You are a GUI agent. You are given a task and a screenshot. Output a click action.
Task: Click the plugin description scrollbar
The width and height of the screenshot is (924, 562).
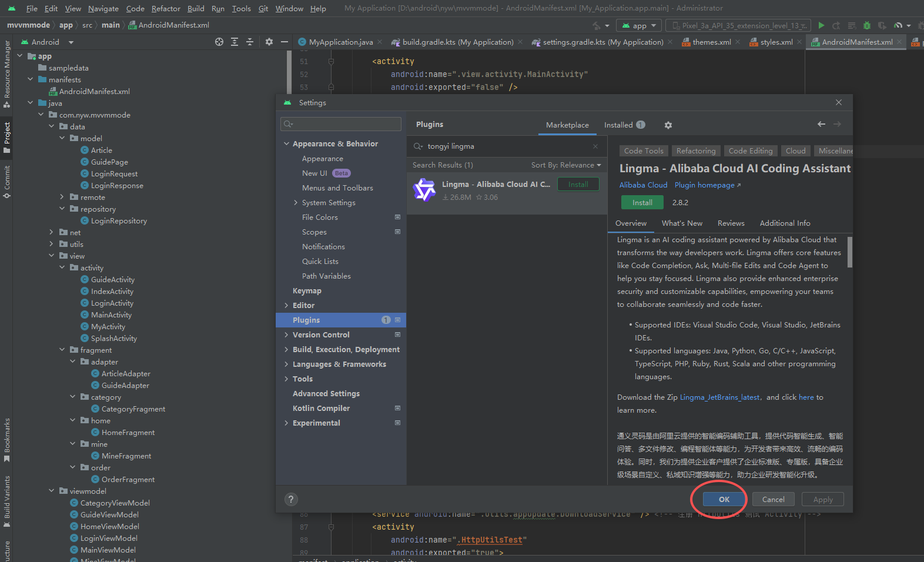pyautogui.click(x=850, y=252)
